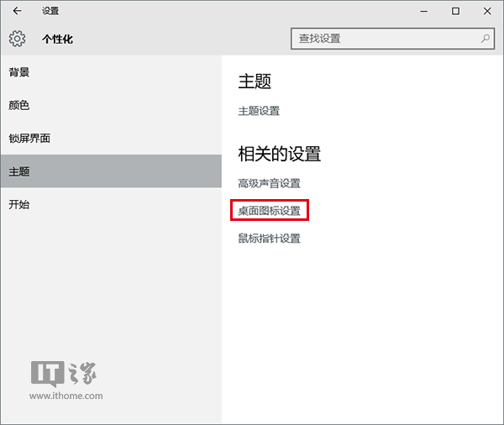The image size is (504, 425).
Task: Click the 设置 window title text
Action: click(x=50, y=11)
